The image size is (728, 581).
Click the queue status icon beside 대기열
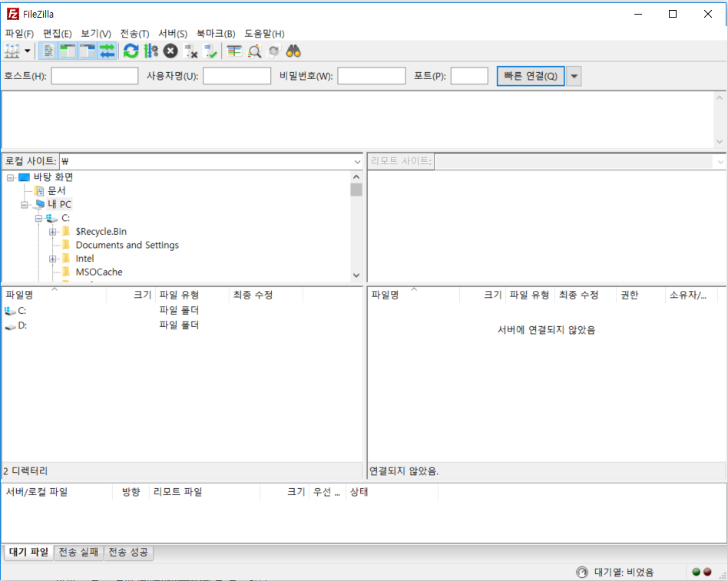(582, 573)
